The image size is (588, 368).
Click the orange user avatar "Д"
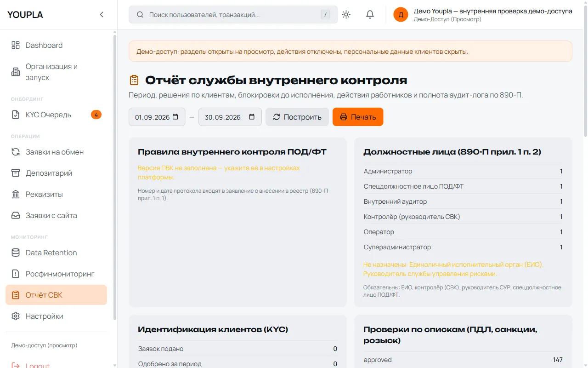point(401,15)
